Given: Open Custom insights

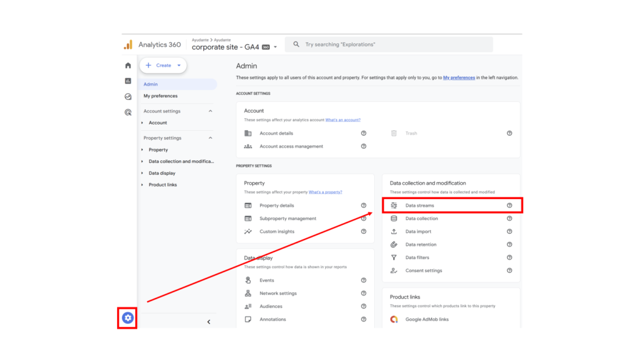Looking at the screenshot, I should 277,231.
